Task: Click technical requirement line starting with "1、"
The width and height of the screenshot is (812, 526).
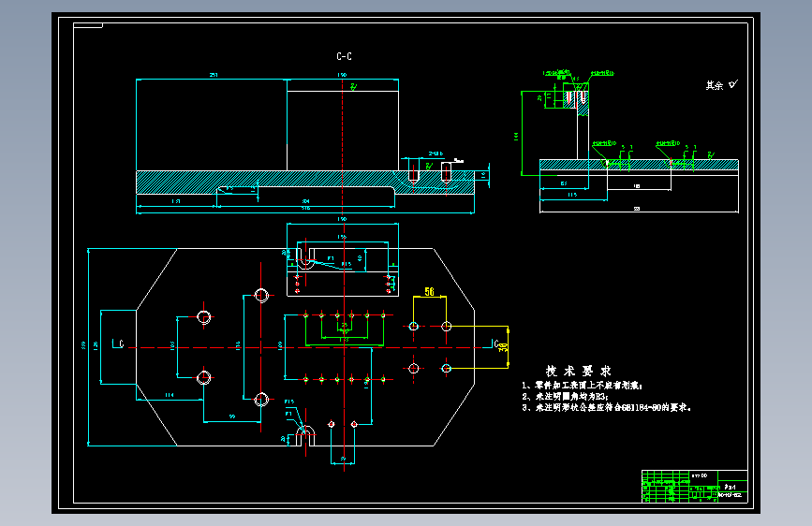Action: point(583,386)
